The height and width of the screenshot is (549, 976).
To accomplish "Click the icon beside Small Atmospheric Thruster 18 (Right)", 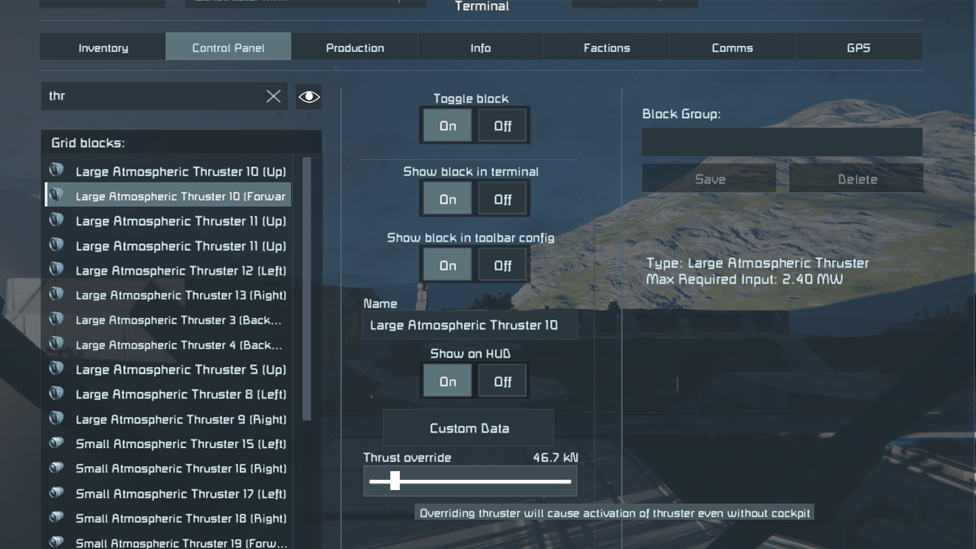I will (x=57, y=517).
